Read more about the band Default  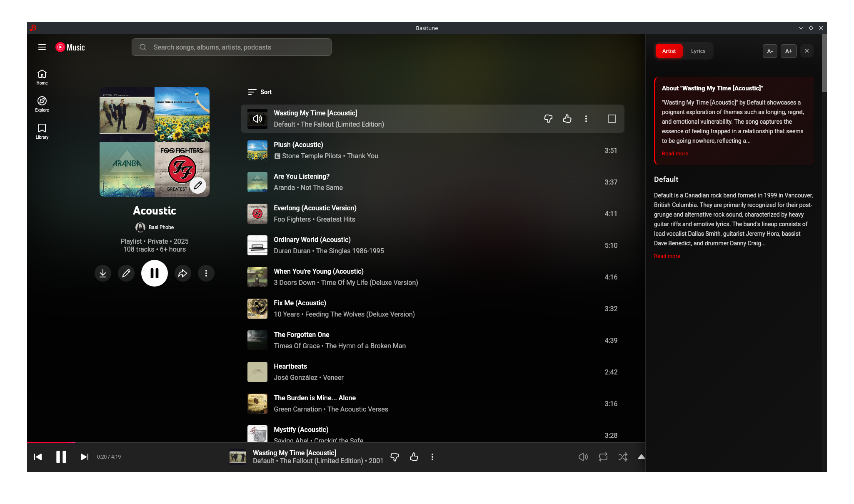click(667, 256)
